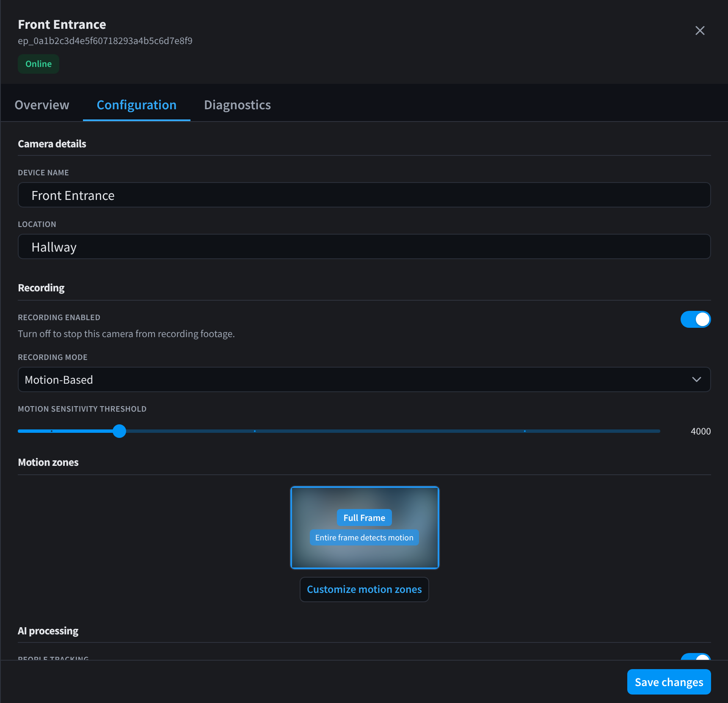This screenshot has width=728, height=703.
Task: Edit the Location field containing Hallway
Action: click(x=364, y=246)
